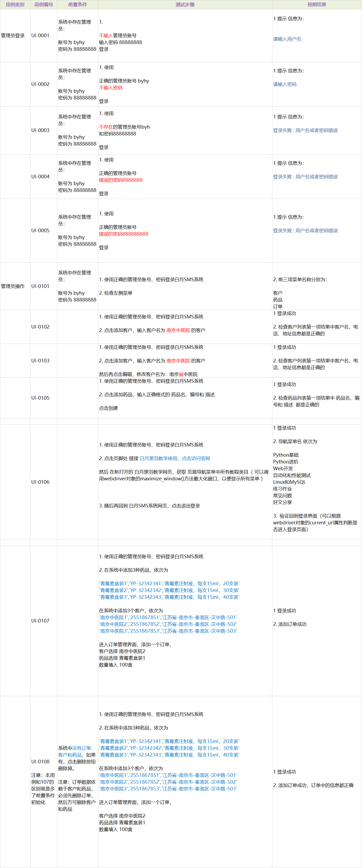
Task: Click 青霉素盒装1 data line in UI-0107
Action: click(169, 583)
